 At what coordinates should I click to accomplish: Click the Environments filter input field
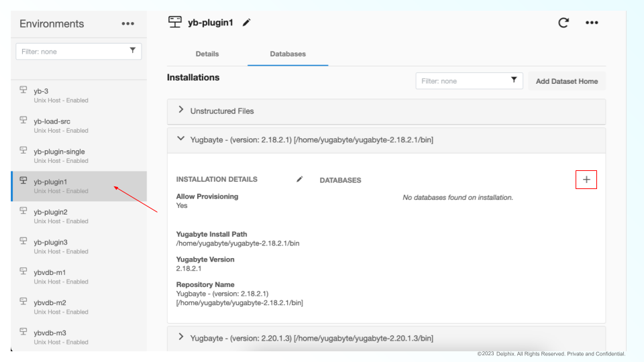[70, 51]
